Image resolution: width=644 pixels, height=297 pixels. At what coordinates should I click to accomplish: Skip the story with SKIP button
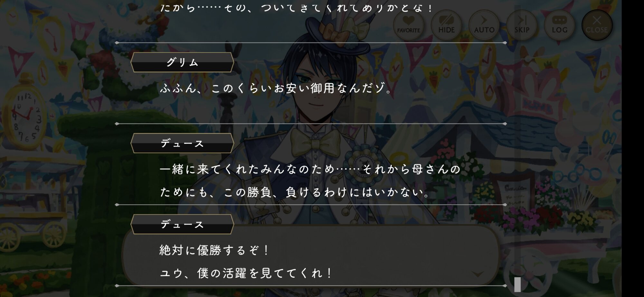pos(522,25)
